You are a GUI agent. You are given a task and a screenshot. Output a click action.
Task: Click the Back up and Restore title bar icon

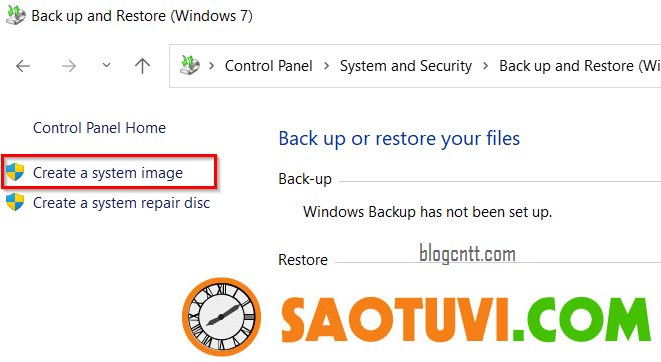coord(16,16)
